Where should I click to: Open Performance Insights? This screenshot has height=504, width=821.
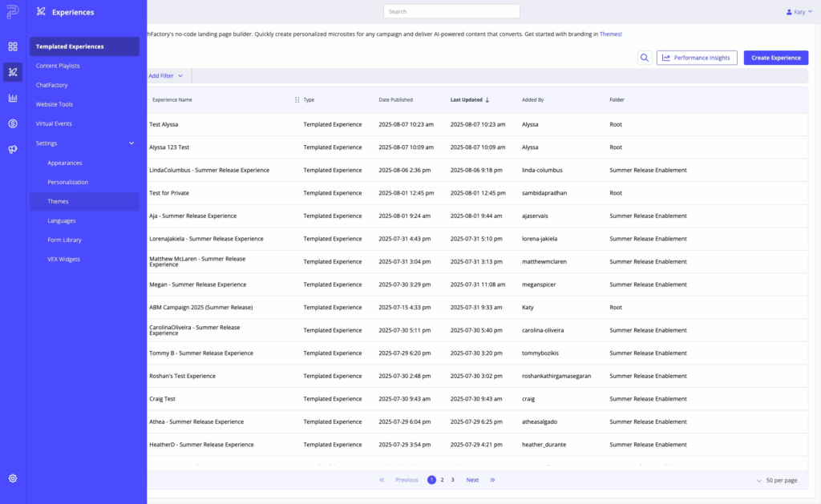tap(697, 58)
